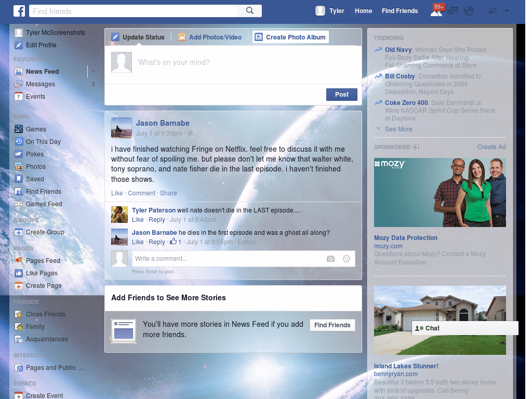
Task: Click the Games Feed controller icon
Action: [19, 204]
